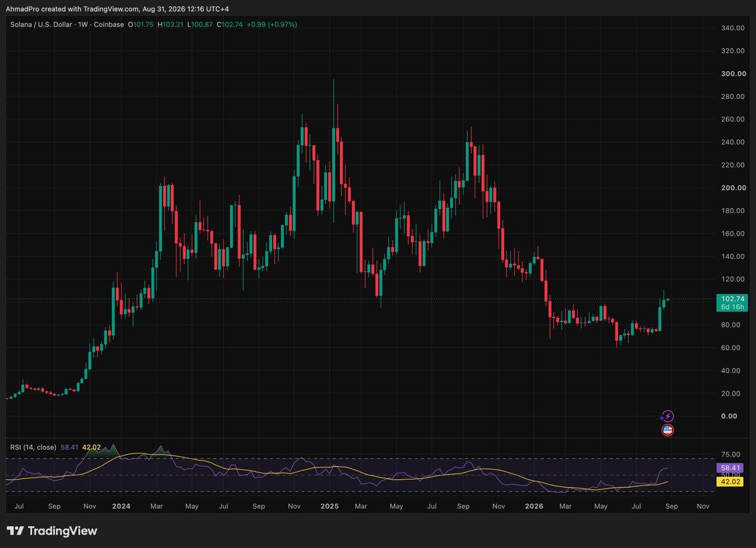This screenshot has height=548, width=756.
Task: Click the purple RSI 58.41 axis label
Action: pos(731,468)
